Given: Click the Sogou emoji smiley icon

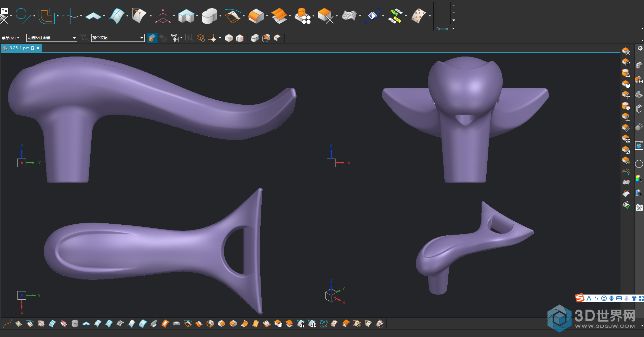Looking at the screenshot, I should [x=604, y=298].
